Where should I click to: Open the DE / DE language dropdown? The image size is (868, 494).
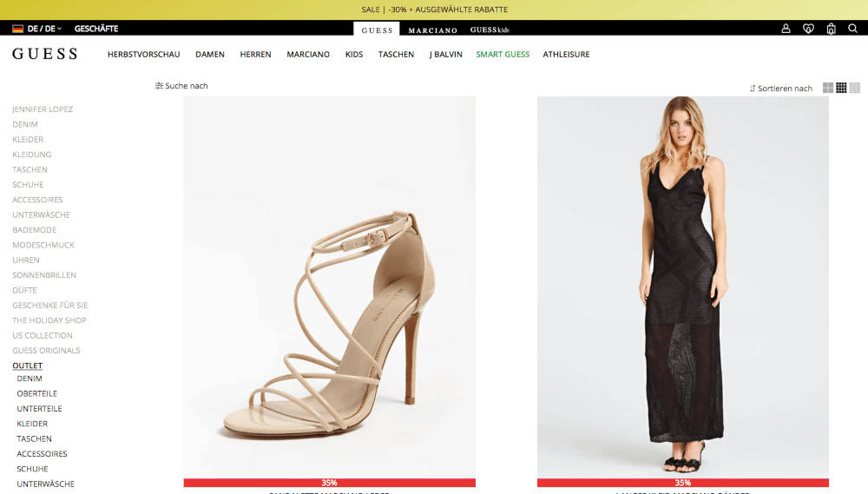pos(37,29)
